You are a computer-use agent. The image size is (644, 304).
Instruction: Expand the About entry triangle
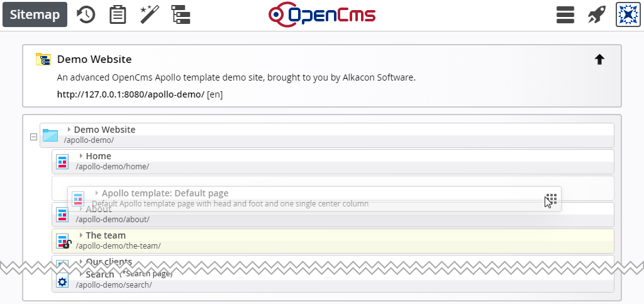(81, 209)
